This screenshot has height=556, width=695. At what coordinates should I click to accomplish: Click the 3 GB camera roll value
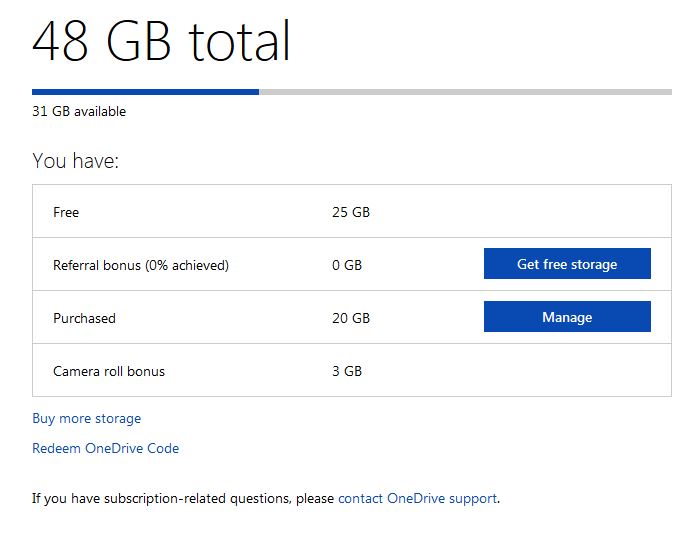[347, 371]
